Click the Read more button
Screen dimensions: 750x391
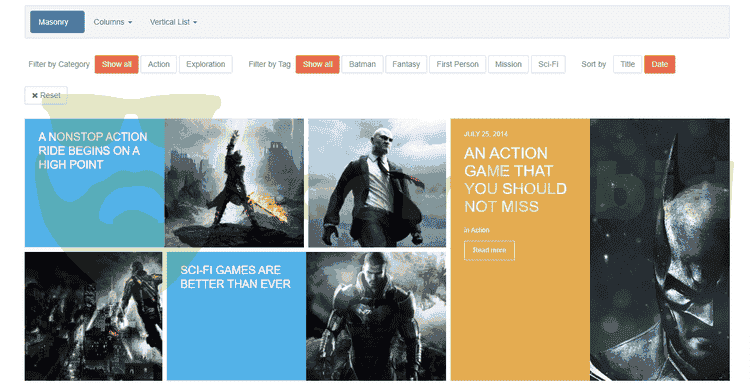(489, 250)
